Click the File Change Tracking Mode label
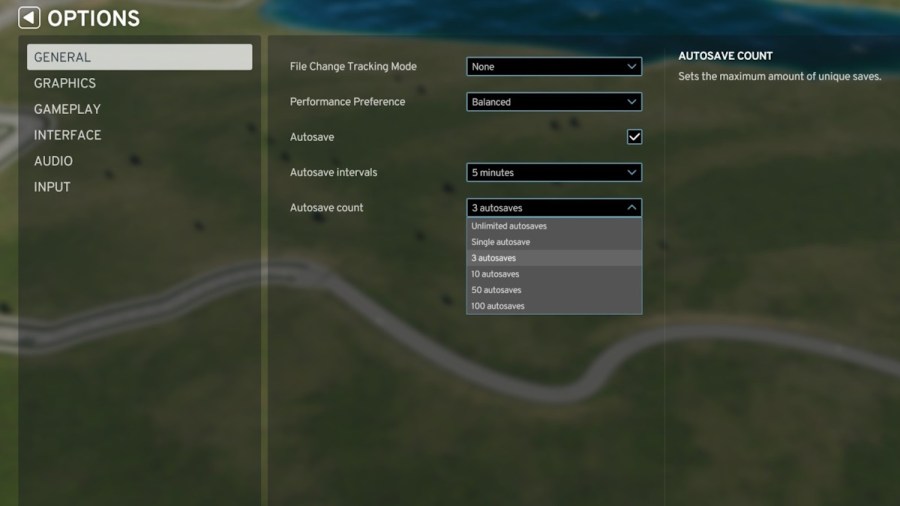This screenshot has height=506, width=900. coord(353,67)
